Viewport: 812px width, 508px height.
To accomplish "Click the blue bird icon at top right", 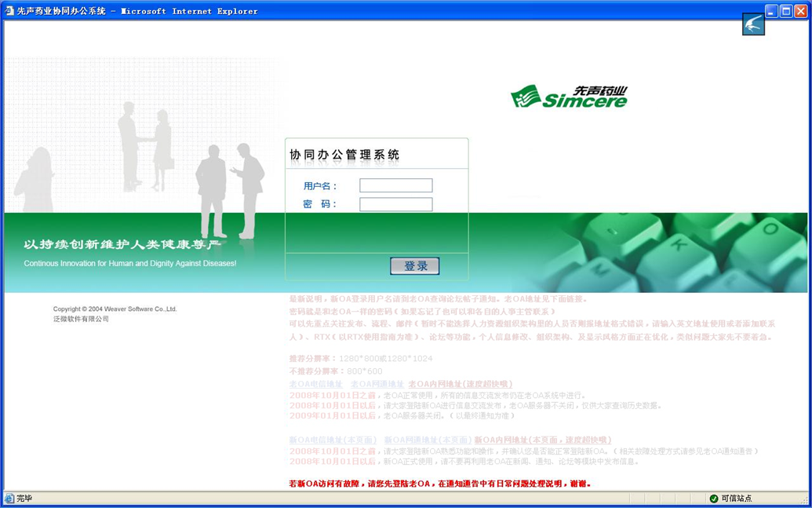I will point(753,24).
